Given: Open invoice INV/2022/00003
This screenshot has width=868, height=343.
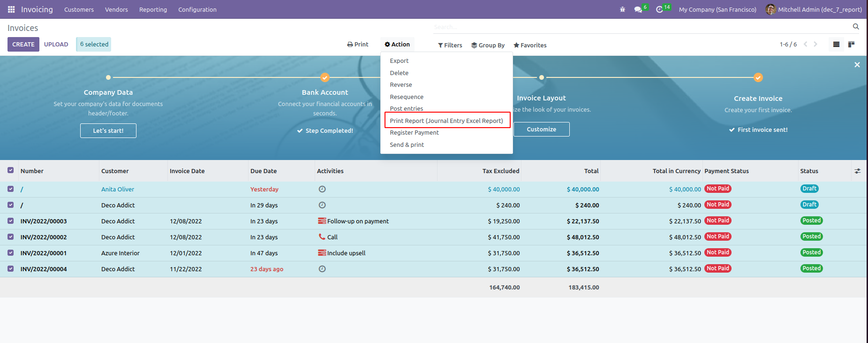Looking at the screenshot, I should 44,221.
